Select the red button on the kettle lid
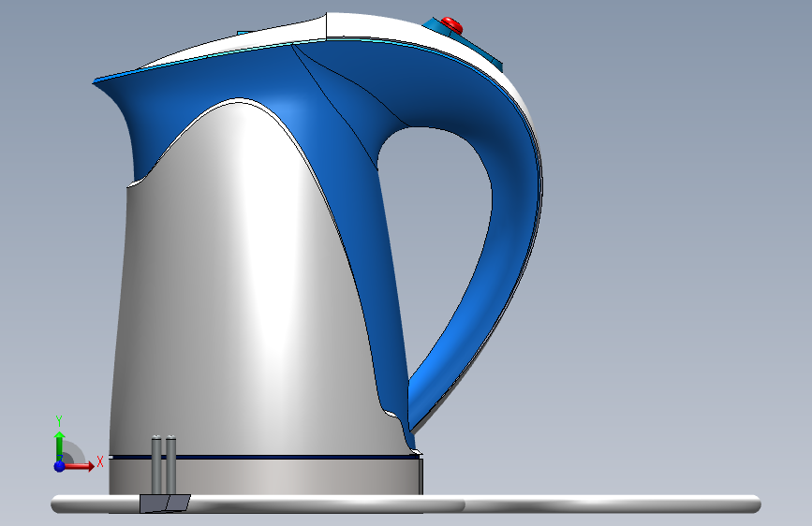The image size is (812, 526). point(451,25)
